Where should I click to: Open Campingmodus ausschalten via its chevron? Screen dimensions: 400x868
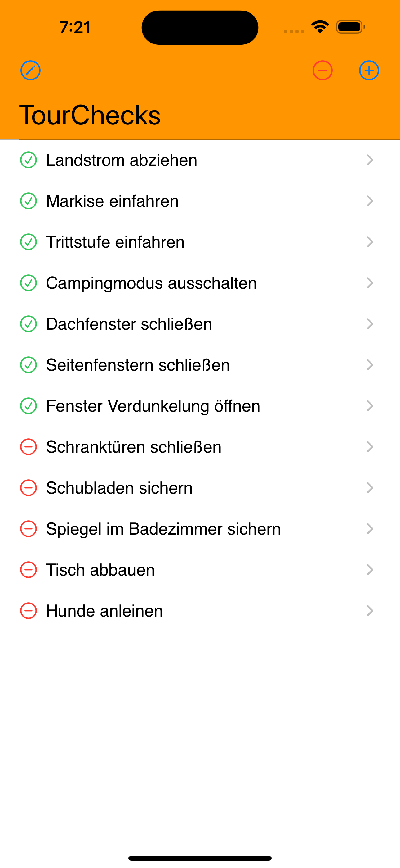(370, 283)
